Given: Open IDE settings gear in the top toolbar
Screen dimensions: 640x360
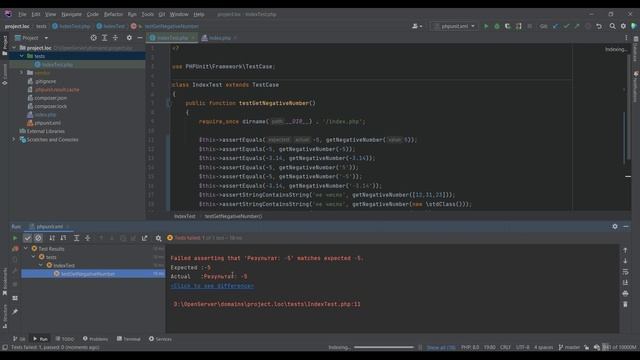Looking at the screenshot, I should click(x=623, y=26).
